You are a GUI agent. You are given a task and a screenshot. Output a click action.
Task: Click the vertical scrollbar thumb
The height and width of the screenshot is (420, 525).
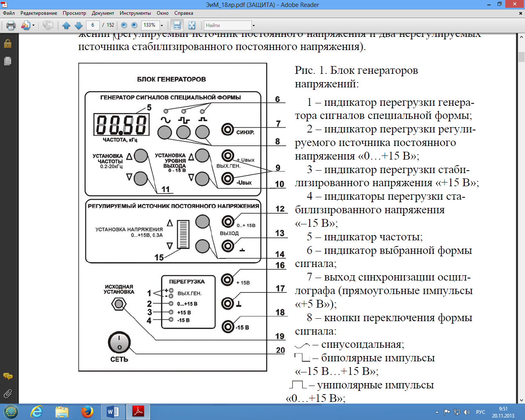tap(521, 57)
